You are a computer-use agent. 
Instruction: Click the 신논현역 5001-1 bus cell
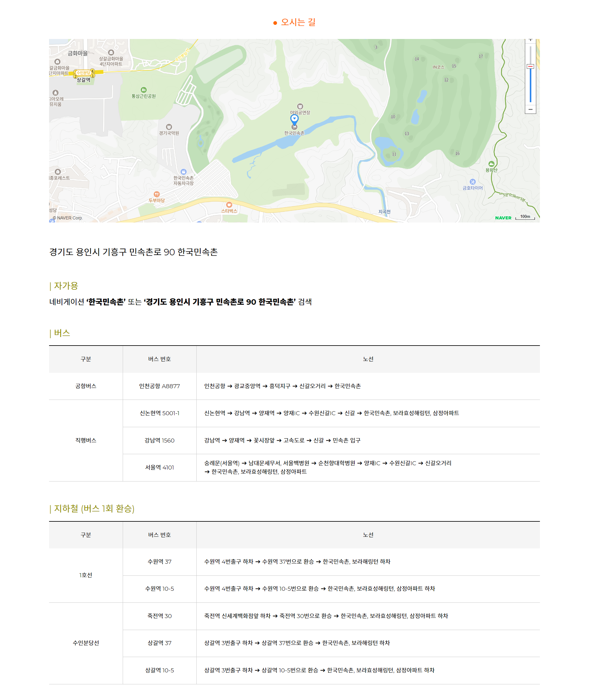click(160, 413)
